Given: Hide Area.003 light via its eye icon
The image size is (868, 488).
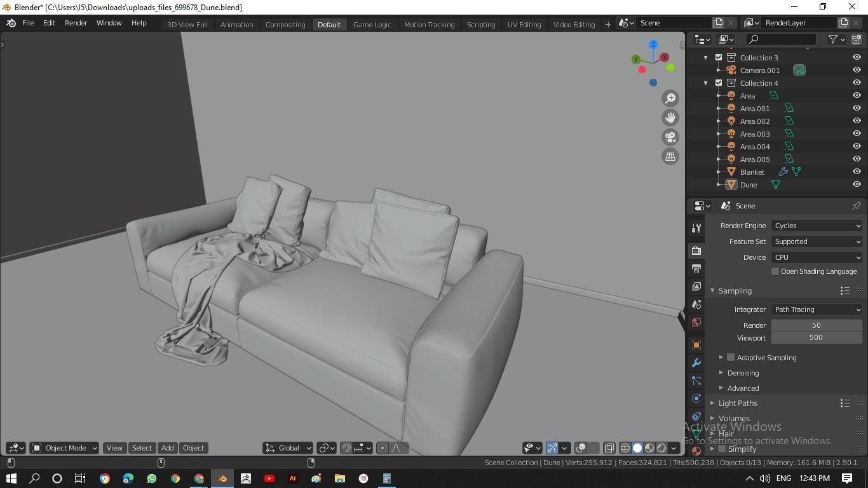Looking at the screenshot, I should [x=857, y=133].
